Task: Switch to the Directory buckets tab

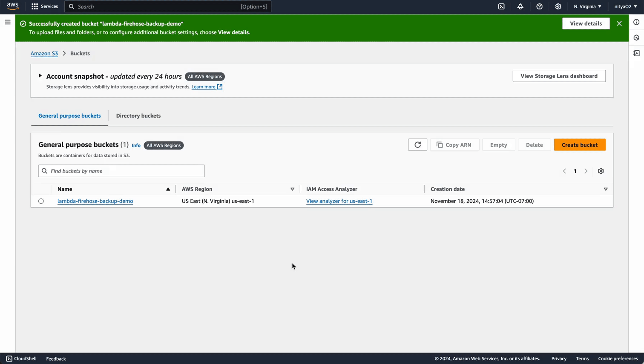Action: 138,116
